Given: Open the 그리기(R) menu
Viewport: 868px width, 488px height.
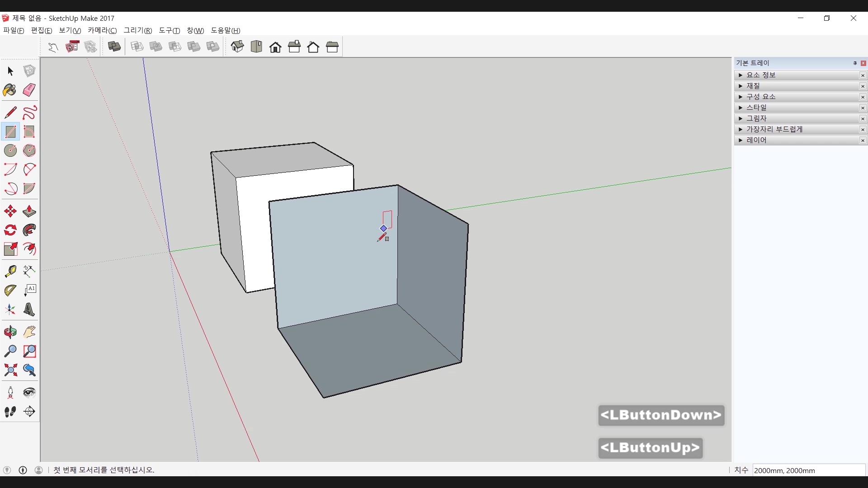Looking at the screenshot, I should 138,30.
